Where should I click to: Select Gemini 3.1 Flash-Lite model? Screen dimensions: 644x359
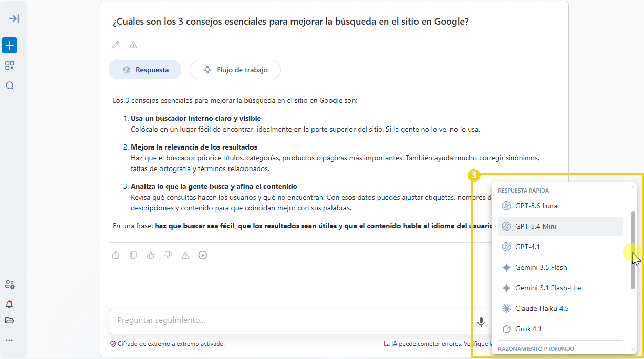click(560, 288)
